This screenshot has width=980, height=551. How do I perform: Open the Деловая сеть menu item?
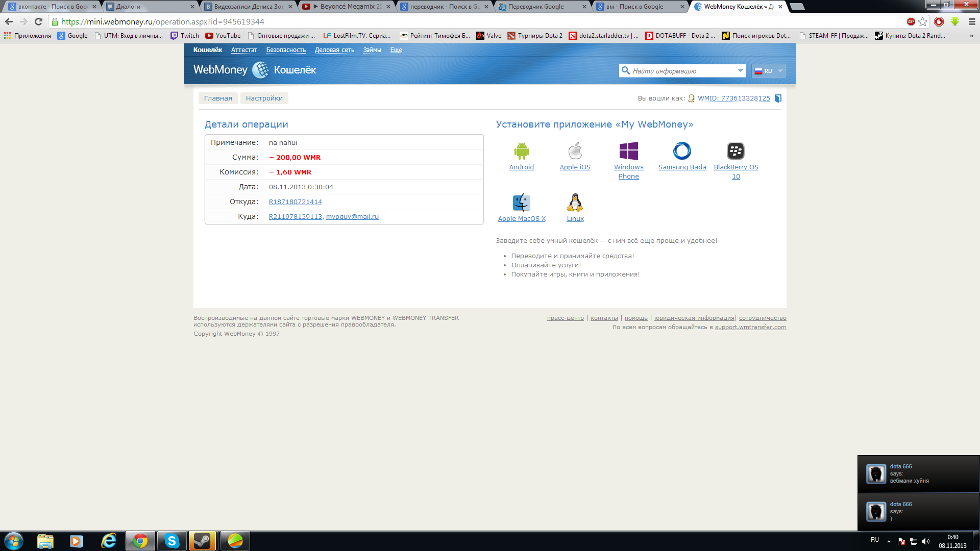point(334,50)
